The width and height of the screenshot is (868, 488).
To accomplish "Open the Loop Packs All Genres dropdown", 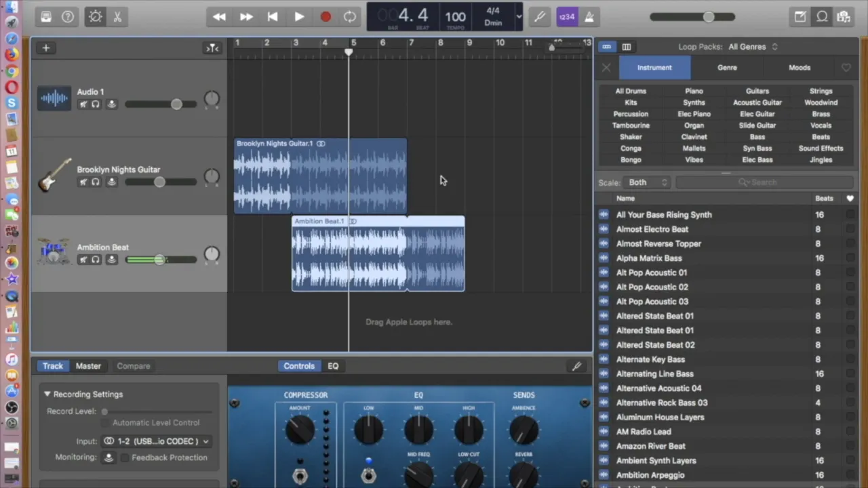I will tap(753, 47).
